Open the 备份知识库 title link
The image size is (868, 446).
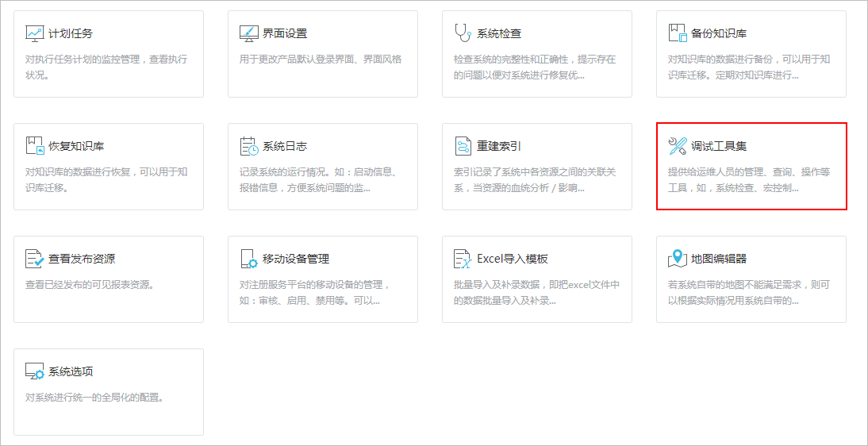(x=719, y=33)
